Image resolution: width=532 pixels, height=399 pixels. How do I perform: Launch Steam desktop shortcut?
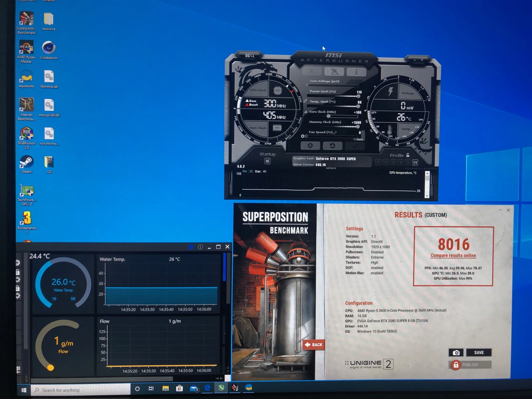click(26, 164)
